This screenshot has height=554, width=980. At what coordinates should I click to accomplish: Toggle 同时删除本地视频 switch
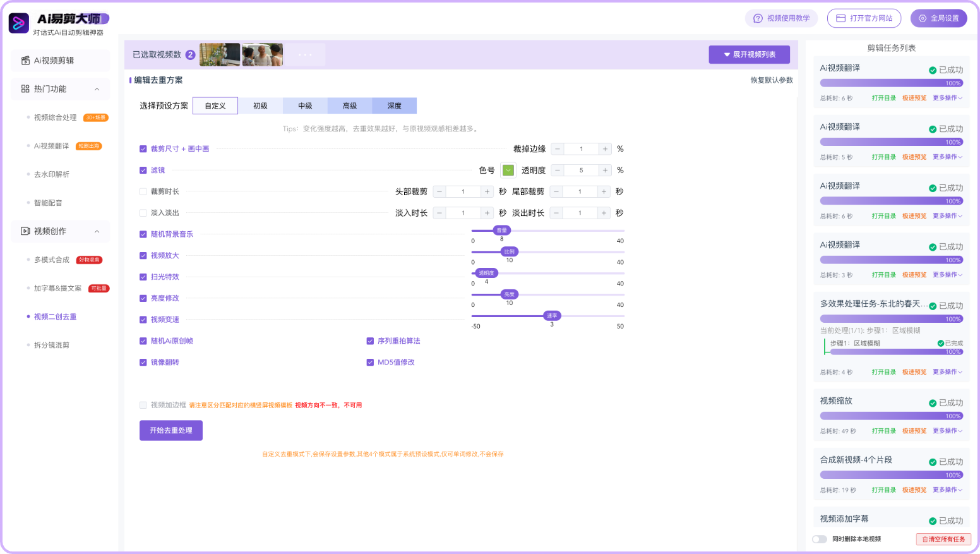820,539
